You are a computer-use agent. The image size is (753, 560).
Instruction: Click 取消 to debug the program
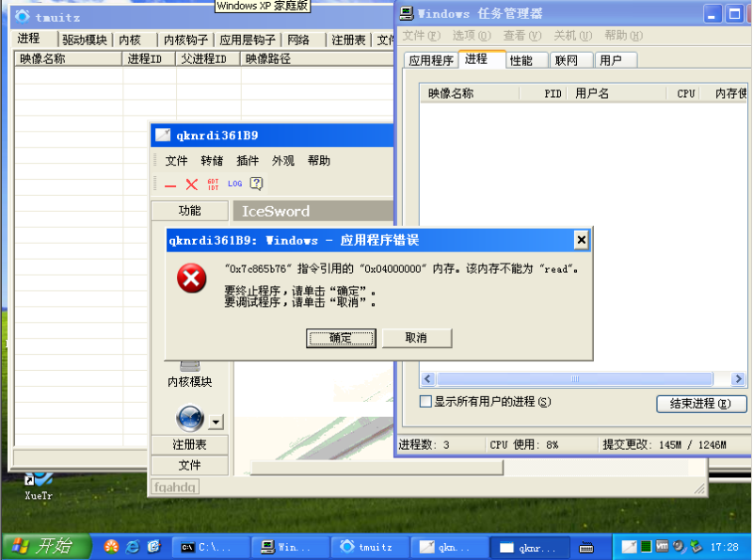click(416, 338)
